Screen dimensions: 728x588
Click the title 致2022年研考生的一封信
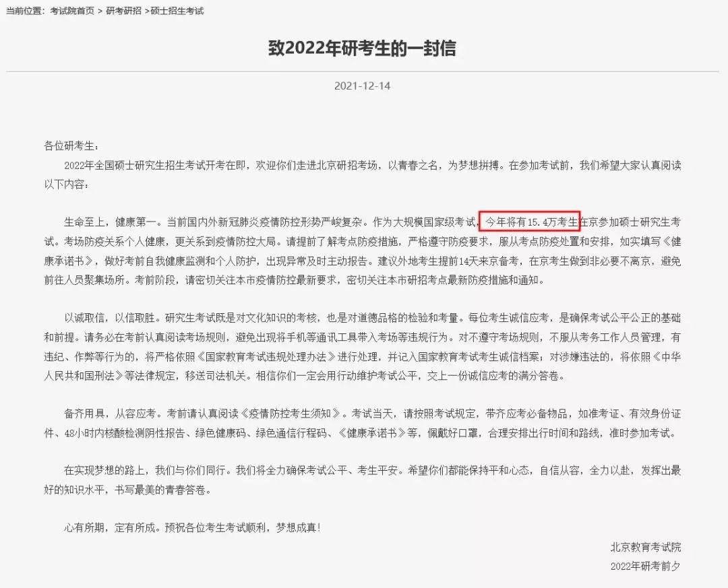coord(362,48)
